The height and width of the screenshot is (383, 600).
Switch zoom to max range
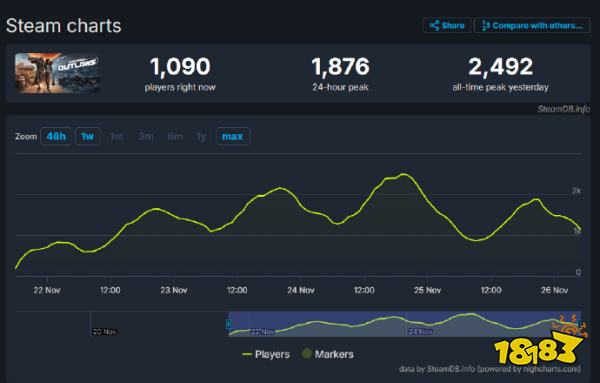tap(233, 136)
